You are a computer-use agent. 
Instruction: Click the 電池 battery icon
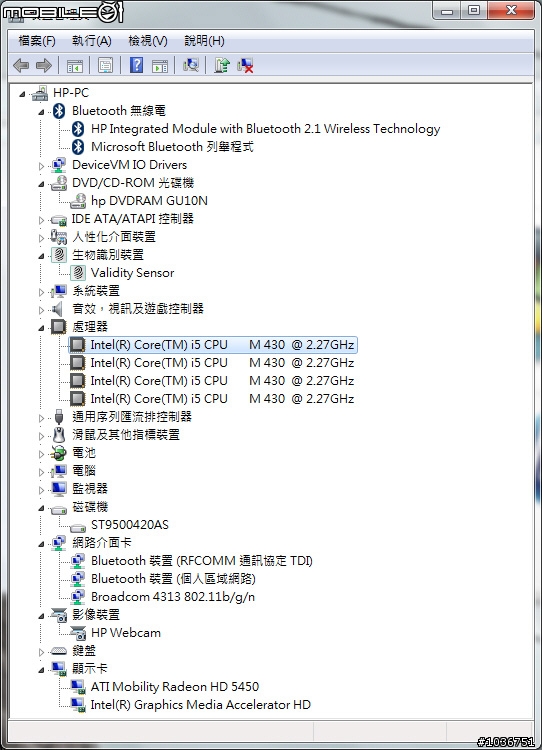[x=59, y=453]
